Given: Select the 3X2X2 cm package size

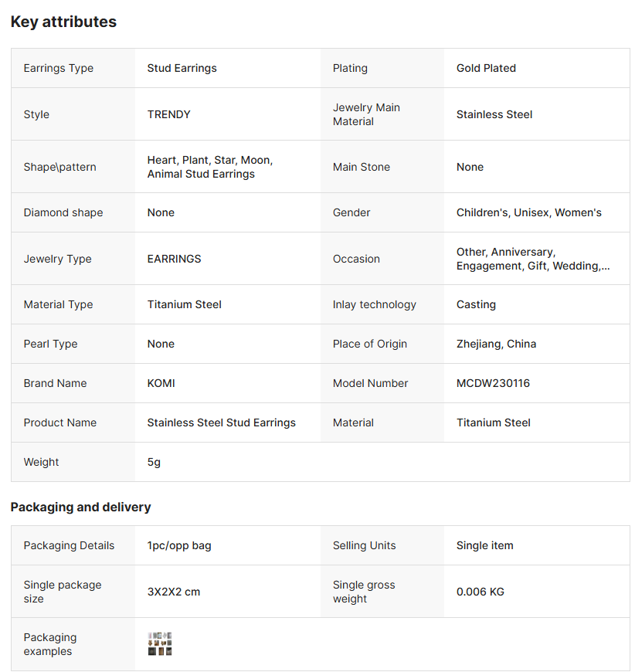Looking at the screenshot, I should pos(173,592).
